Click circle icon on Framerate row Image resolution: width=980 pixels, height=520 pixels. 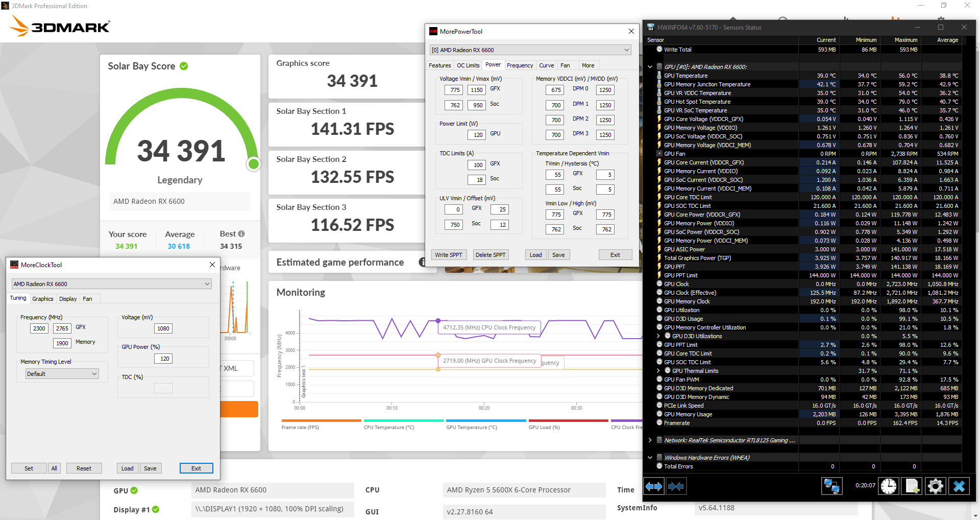(659, 423)
